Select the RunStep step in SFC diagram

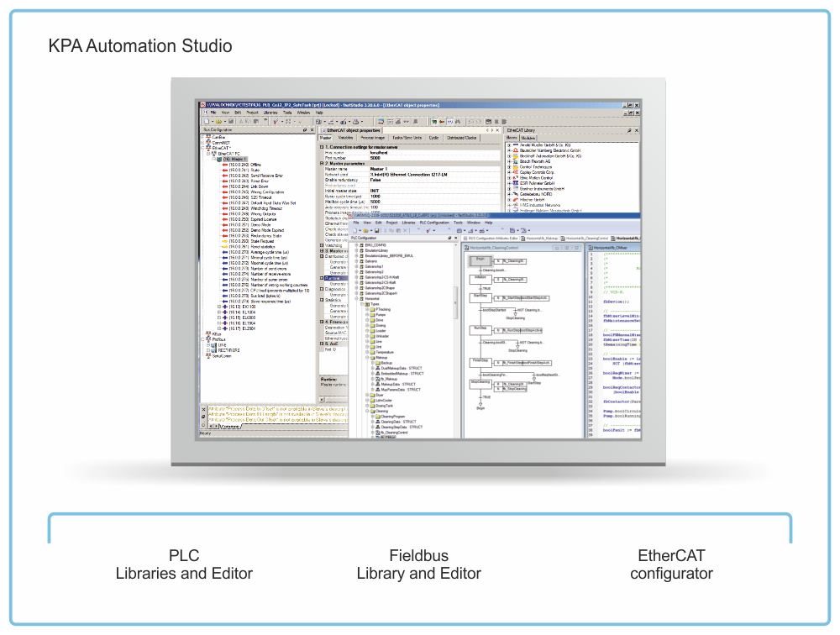[x=480, y=331]
